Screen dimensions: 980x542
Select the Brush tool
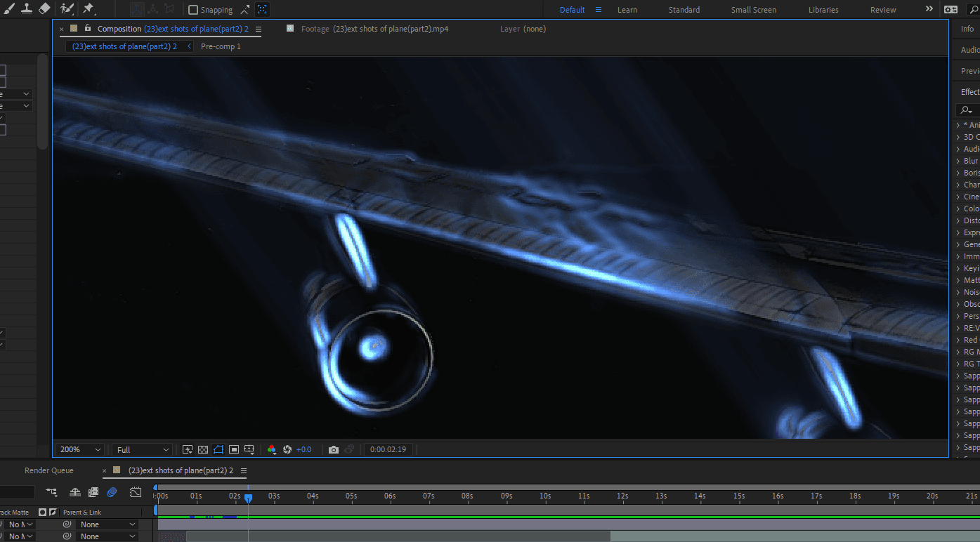click(x=8, y=9)
